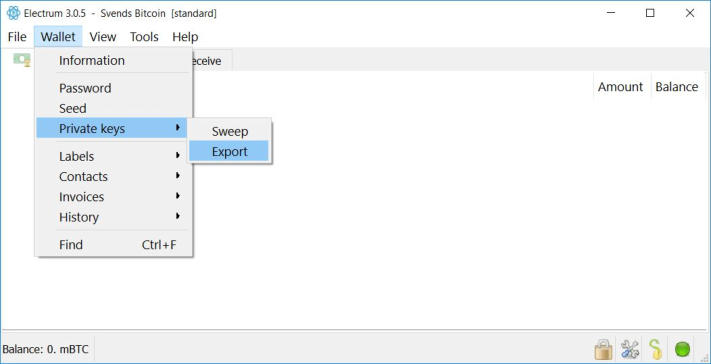Image resolution: width=711 pixels, height=364 pixels.
Task: Expand the History submenu arrow
Action: [178, 216]
